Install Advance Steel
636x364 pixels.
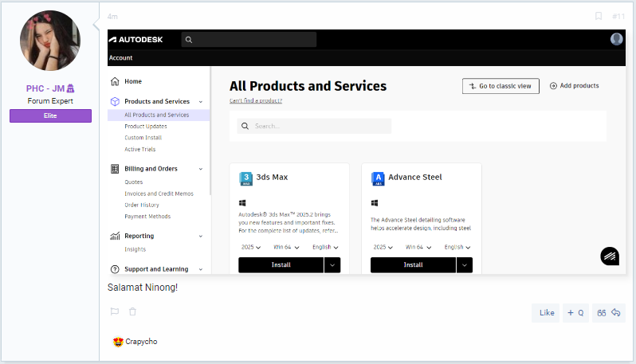point(414,265)
